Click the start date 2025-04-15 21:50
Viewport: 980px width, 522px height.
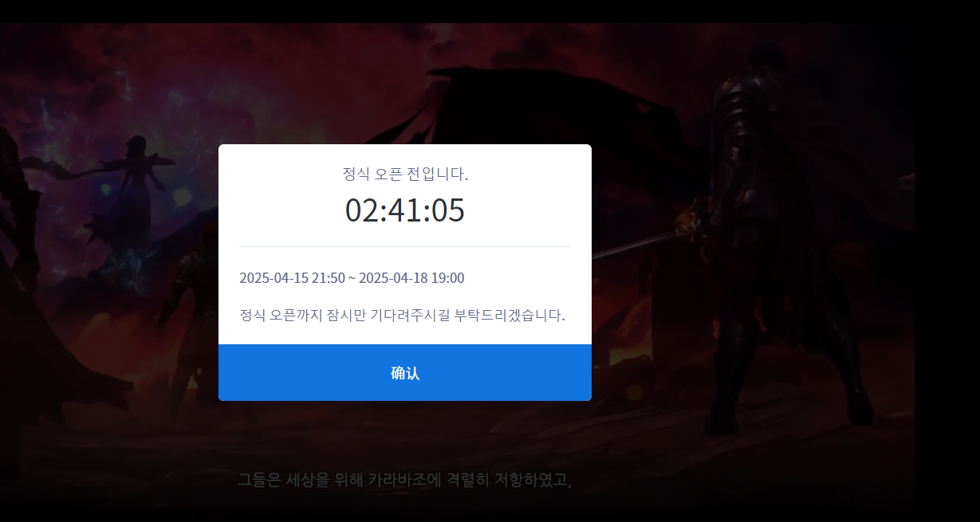(x=292, y=278)
